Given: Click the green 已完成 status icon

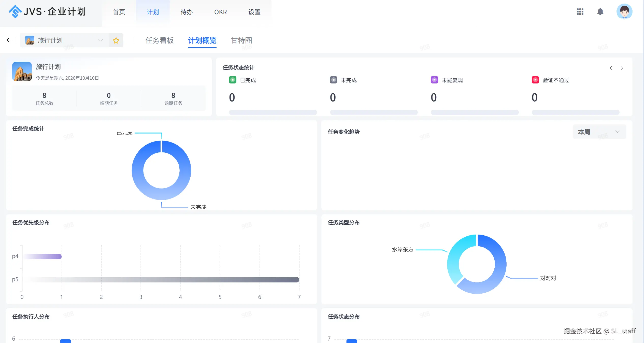Looking at the screenshot, I should point(233,80).
